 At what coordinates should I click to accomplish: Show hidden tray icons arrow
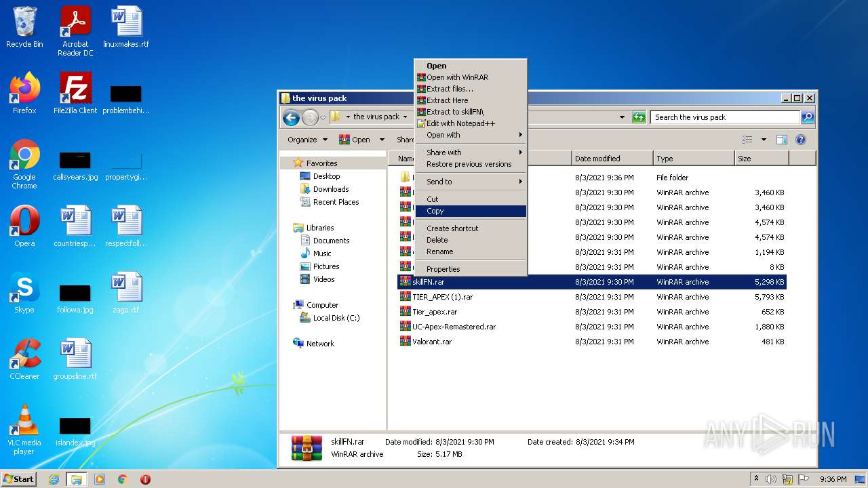(757, 479)
